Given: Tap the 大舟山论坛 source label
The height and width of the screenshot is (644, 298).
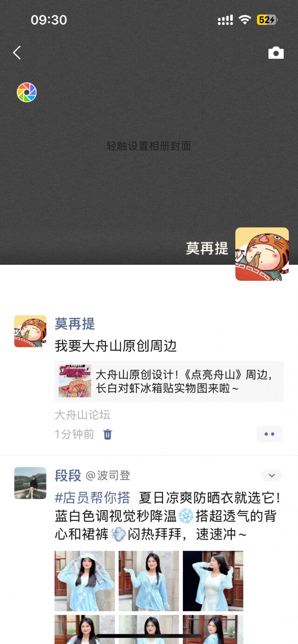Looking at the screenshot, I should [82, 415].
